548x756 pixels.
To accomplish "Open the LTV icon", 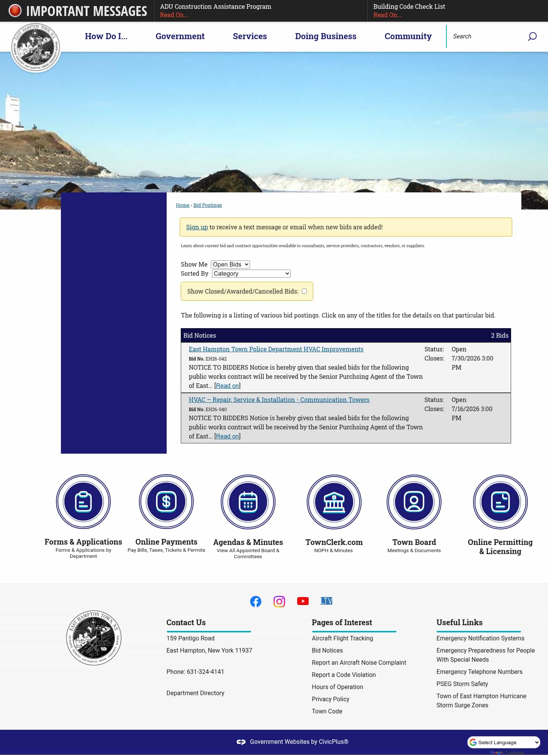I will pyautogui.click(x=327, y=601).
